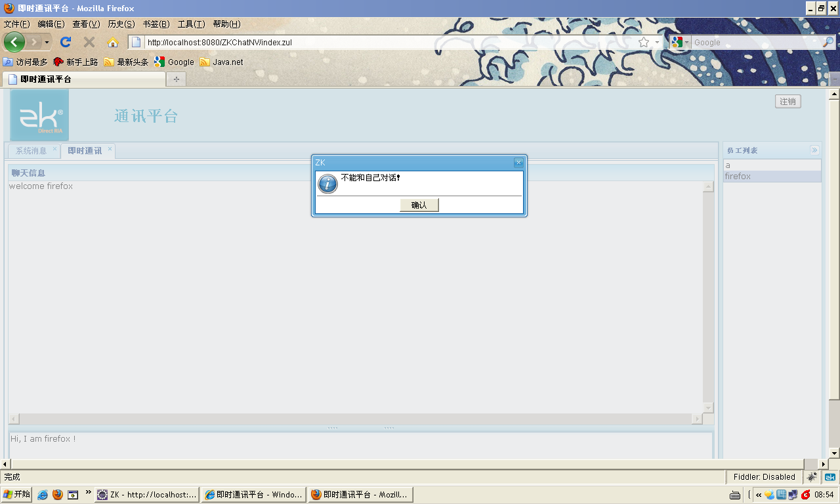The width and height of the screenshot is (840, 504).
Task: Click the blue info icon in dialog
Action: coord(327,183)
